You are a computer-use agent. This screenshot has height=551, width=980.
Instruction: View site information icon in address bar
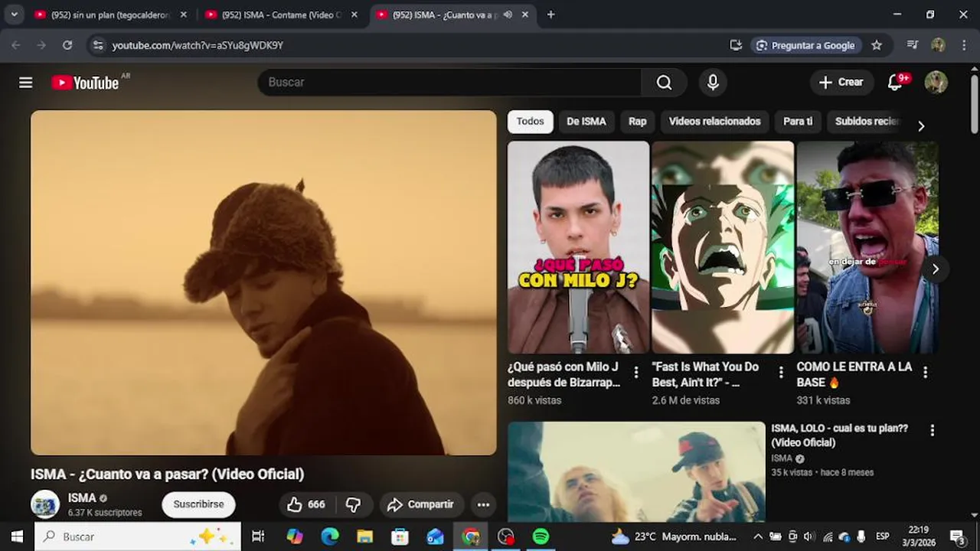98,45
